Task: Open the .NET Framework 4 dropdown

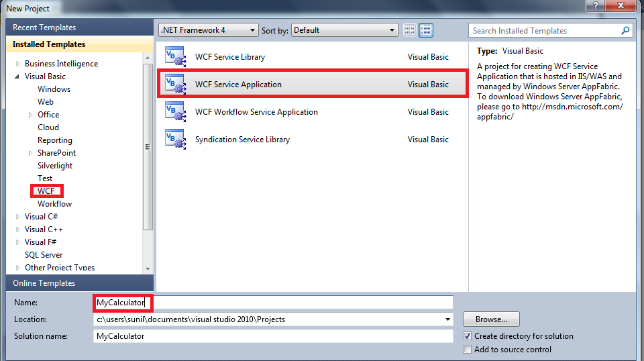Action: tap(209, 30)
